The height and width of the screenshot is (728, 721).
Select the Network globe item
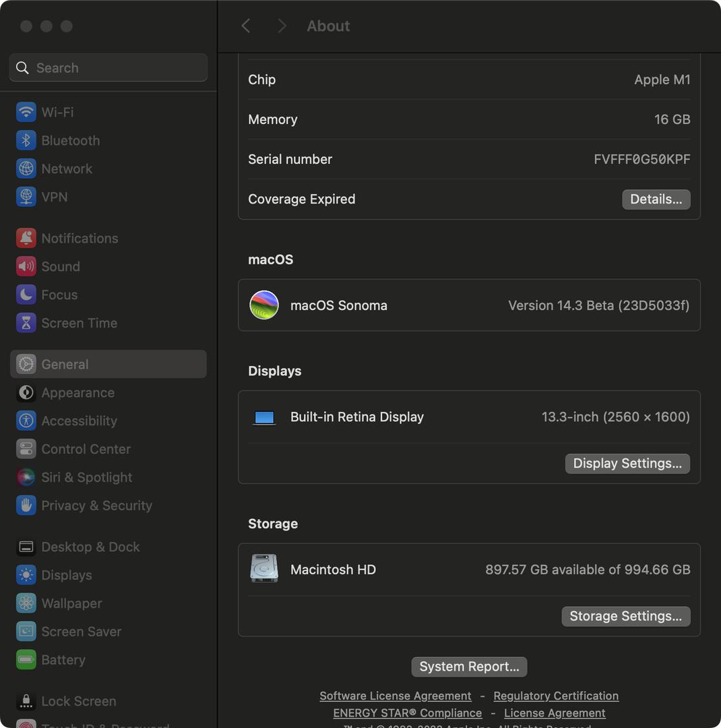click(108, 169)
